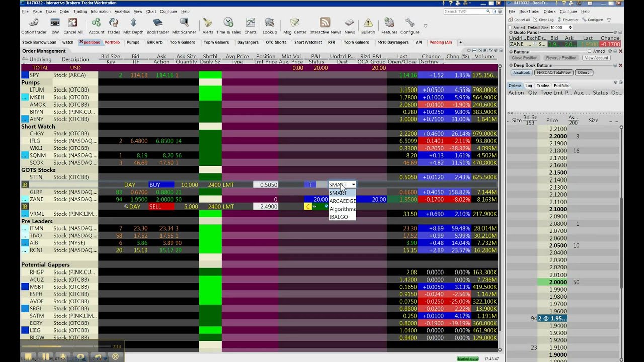Open BookTrader window Orders menu
Screen dimensions: 644x362
click(549, 11)
